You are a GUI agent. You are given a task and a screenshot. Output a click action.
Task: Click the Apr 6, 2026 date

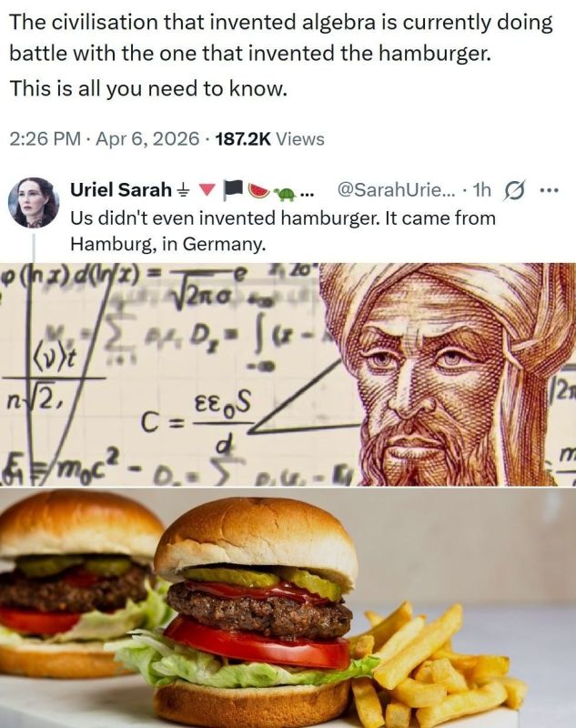pos(147,139)
